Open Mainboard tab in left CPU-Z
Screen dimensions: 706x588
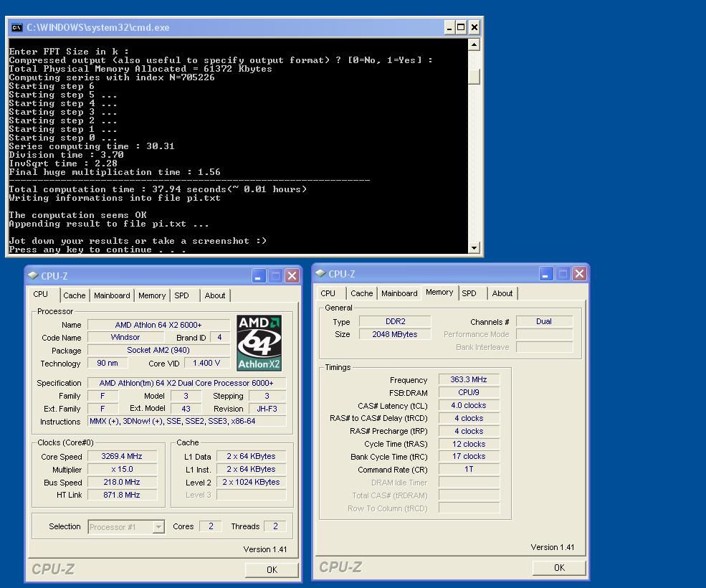coord(112,295)
